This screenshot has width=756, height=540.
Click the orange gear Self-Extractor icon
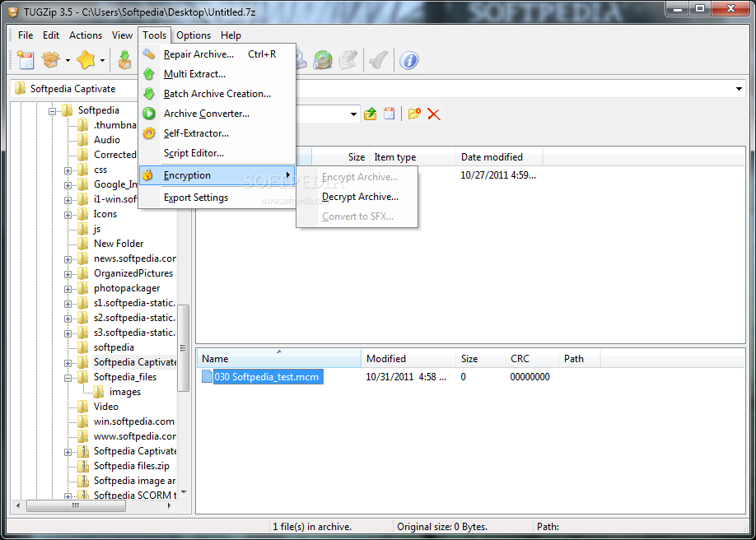coord(149,133)
